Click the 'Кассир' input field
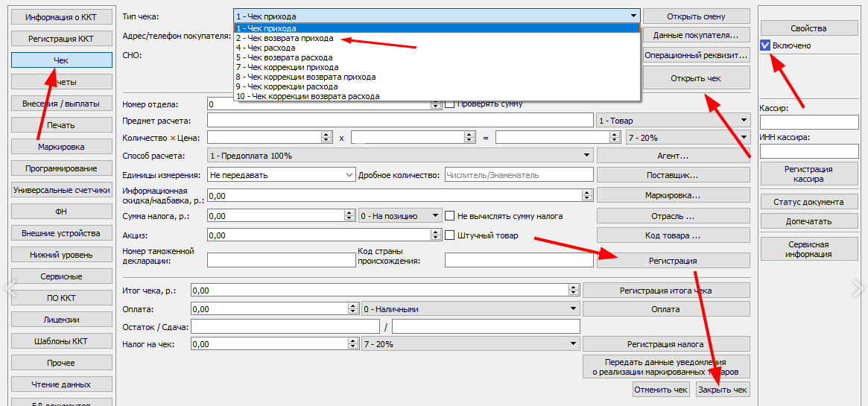Viewport: 868px width, 406px height. point(809,122)
